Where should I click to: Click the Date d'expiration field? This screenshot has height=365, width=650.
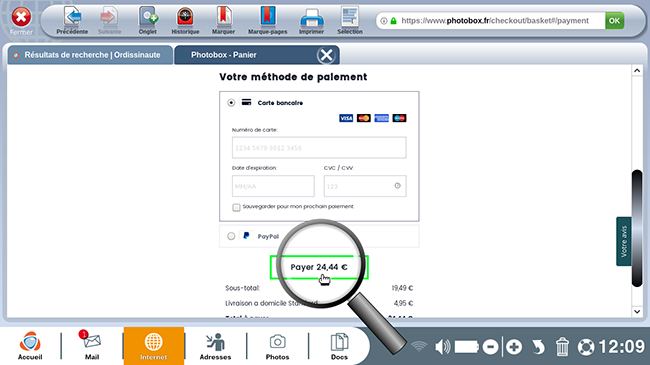coord(273,186)
